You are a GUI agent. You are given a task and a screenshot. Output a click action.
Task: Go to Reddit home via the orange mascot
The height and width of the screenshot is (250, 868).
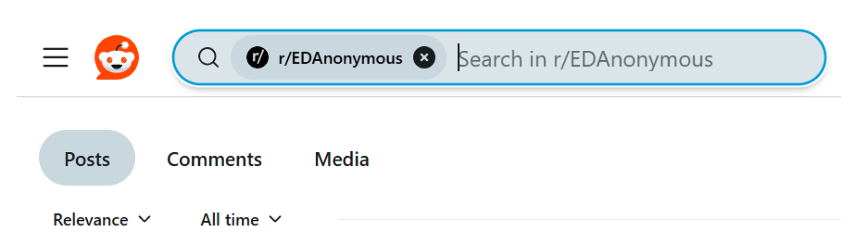116,58
